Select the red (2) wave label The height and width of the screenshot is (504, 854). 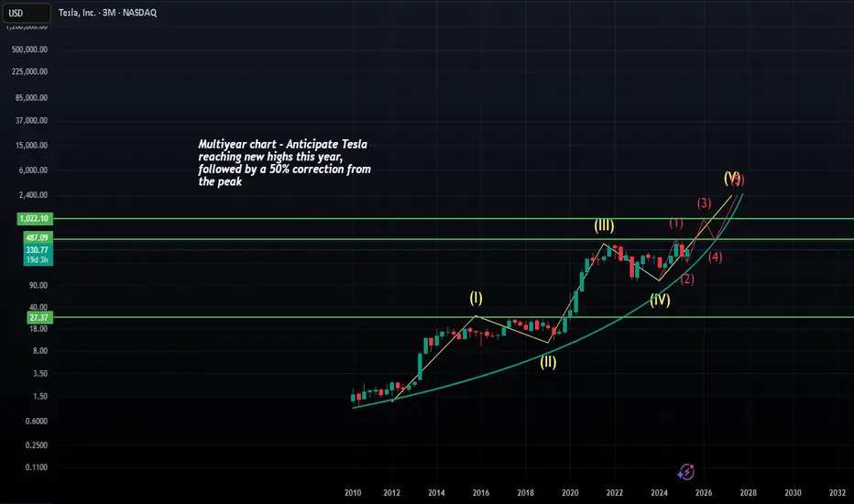[687, 279]
